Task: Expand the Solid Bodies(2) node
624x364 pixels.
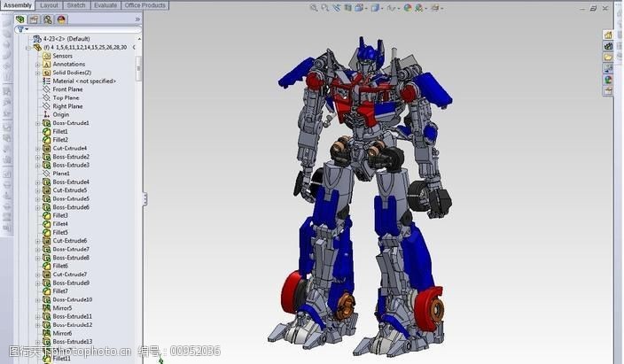Action: click(38, 73)
